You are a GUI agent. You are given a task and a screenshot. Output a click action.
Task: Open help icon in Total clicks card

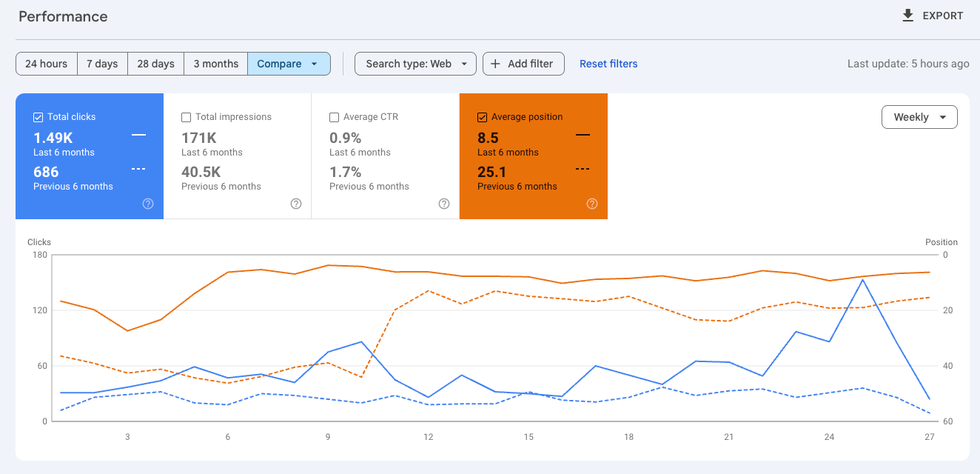148,204
